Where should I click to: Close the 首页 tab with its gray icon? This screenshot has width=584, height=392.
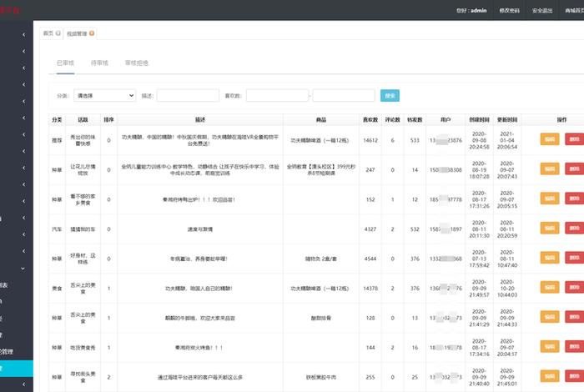click(x=58, y=33)
